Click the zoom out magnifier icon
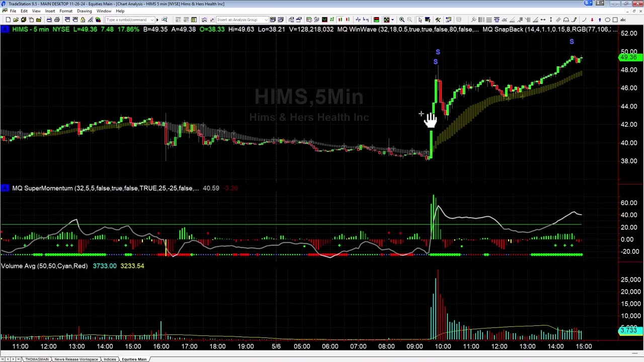Screen dimensions: 644x362 point(410,20)
